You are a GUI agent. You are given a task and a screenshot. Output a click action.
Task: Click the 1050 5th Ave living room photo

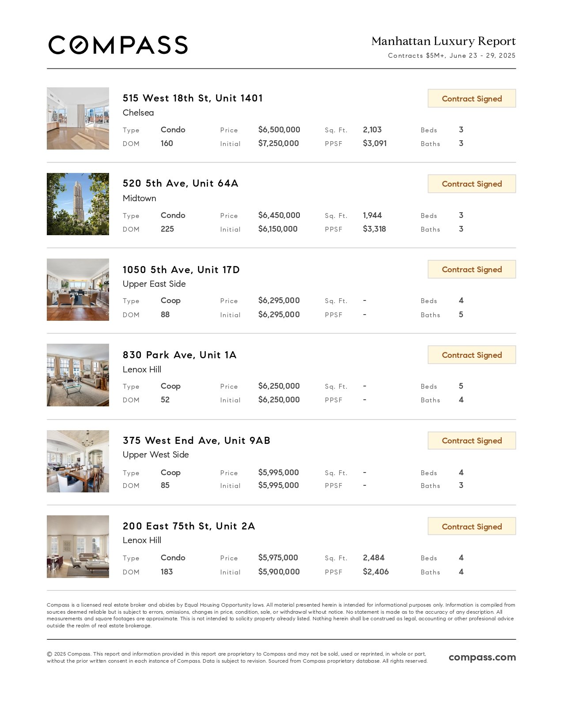point(78,289)
